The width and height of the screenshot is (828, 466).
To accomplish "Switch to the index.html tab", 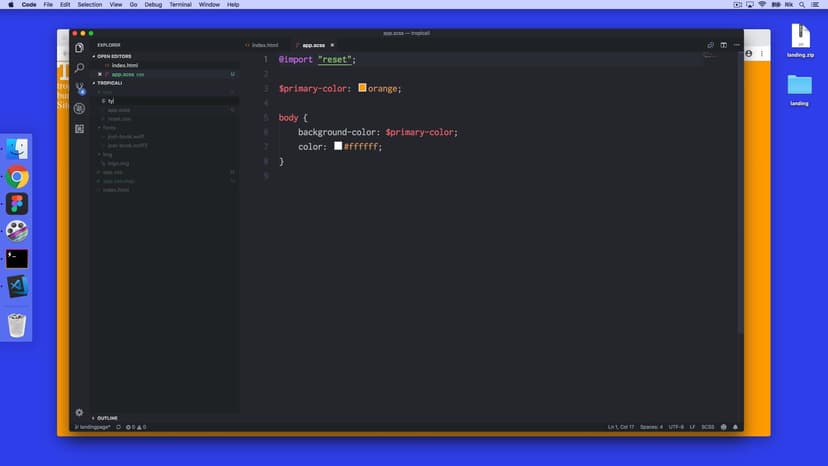I will pos(265,45).
